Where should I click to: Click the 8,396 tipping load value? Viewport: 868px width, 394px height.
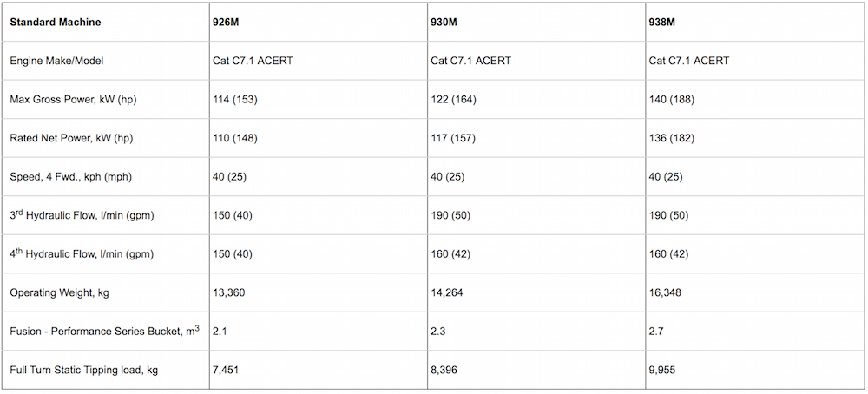(444, 371)
